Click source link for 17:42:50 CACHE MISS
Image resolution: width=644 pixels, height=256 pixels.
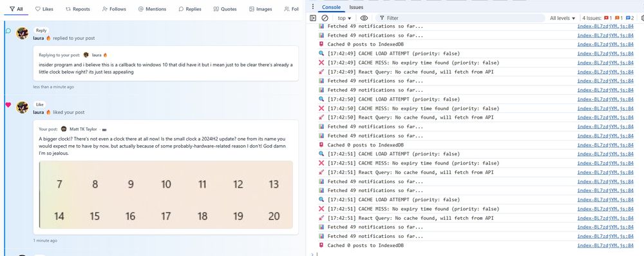click(x=605, y=108)
